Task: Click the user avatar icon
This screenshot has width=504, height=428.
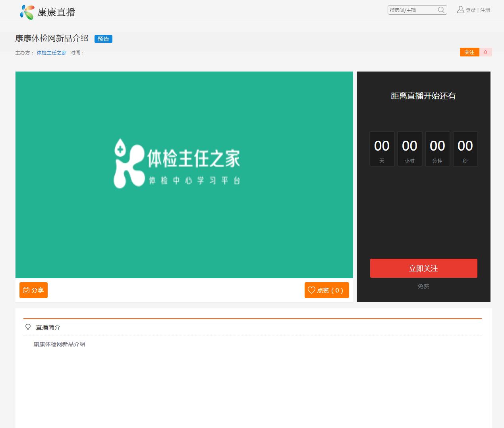Action: point(460,10)
